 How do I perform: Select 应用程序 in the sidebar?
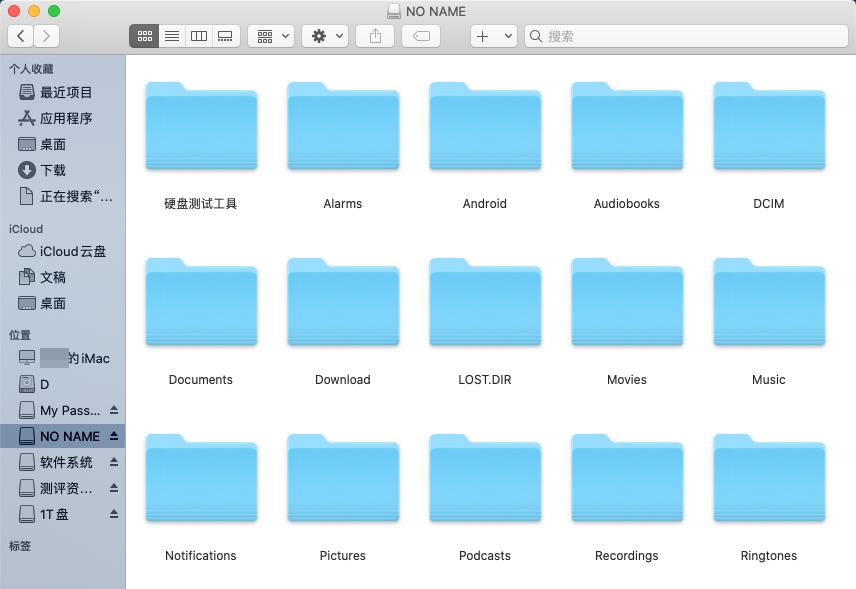point(65,118)
